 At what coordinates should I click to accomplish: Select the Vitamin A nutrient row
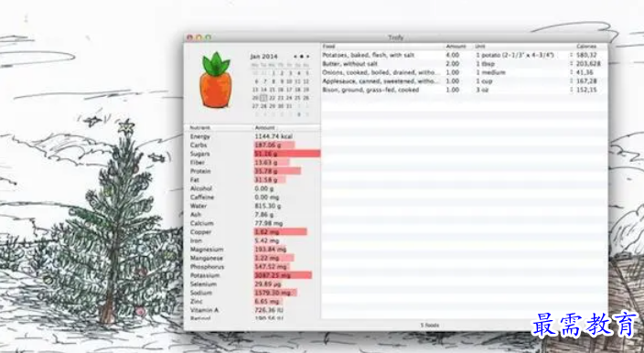252,310
